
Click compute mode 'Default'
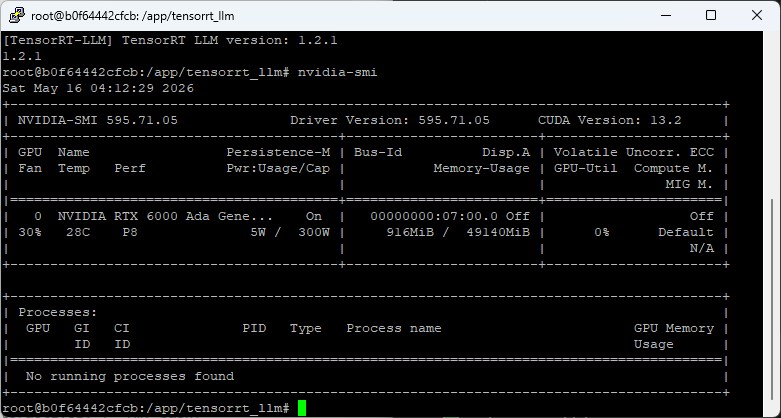pyautogui.click(x=685, y=232)
